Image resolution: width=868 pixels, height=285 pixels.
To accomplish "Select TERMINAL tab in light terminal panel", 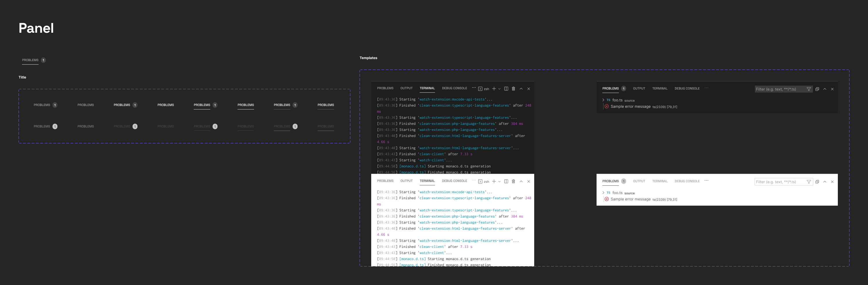I will click(427, 181).
